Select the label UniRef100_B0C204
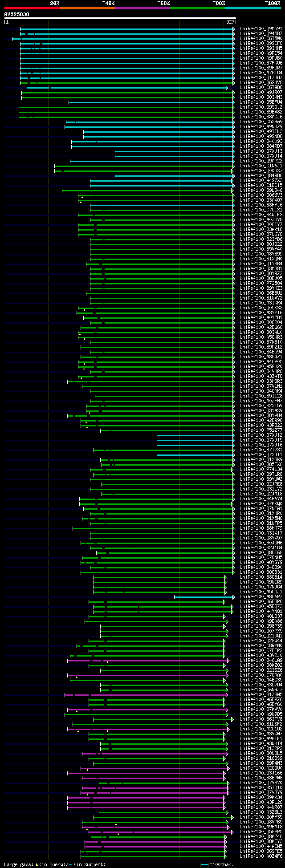285x868 pixels. tap(261, 322)
